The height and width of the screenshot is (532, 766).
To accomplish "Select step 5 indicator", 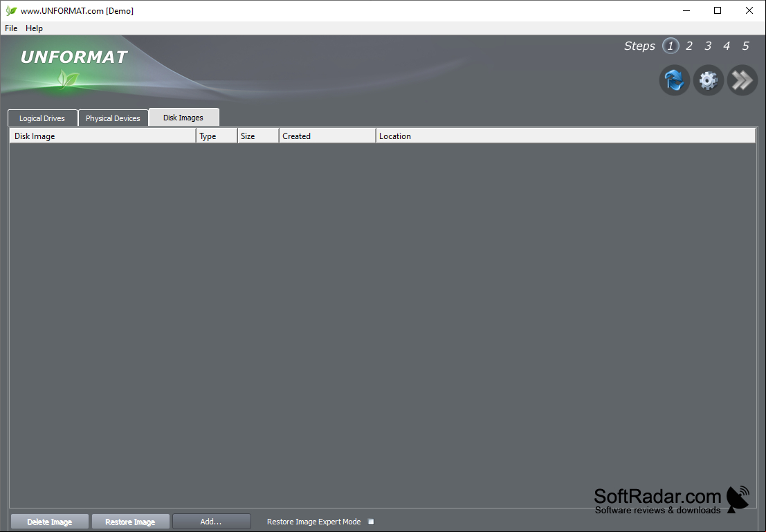I will [745, 46].
